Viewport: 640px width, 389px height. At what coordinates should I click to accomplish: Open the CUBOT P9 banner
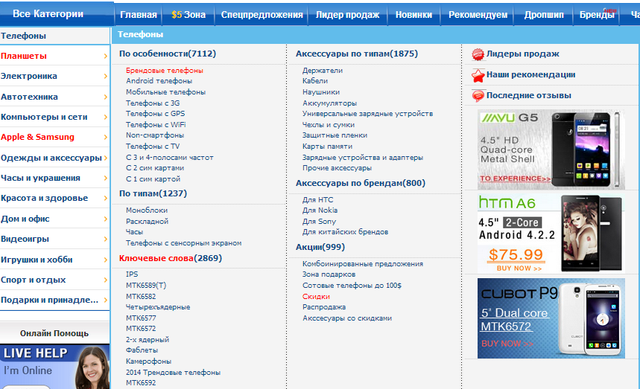(551, 318)
